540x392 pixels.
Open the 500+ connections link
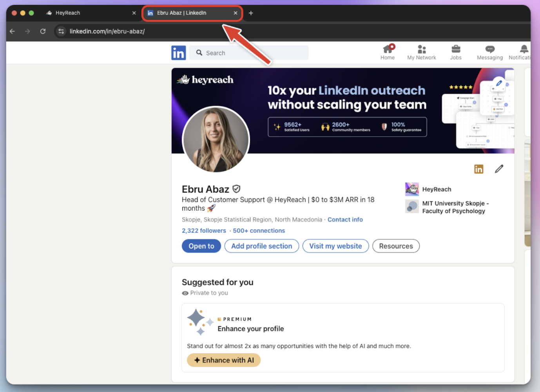(x=259, y=230)
